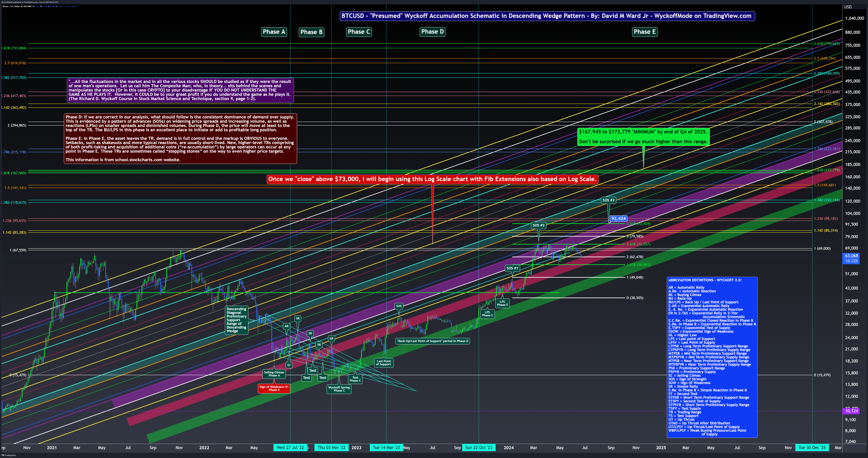Click the blue 92,424 price callout
This screenshot has width=868, height=458.
tap(619, 219)
